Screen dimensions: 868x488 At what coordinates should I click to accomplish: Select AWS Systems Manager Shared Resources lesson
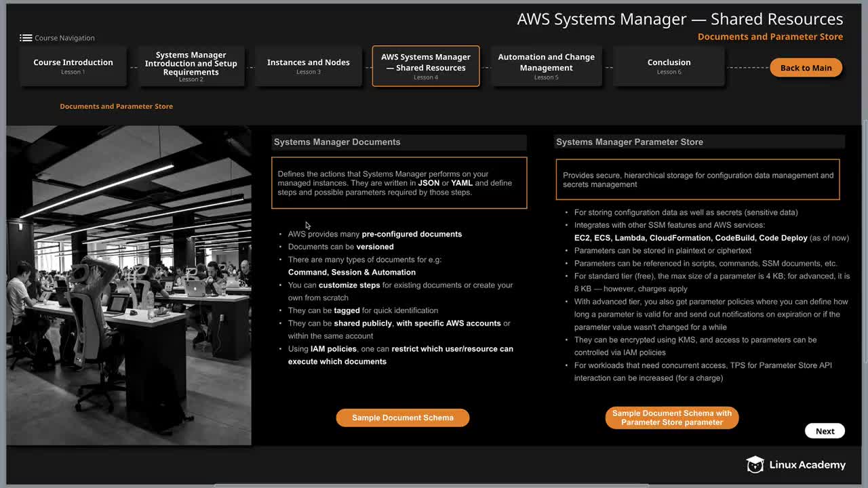pos(426,66)
